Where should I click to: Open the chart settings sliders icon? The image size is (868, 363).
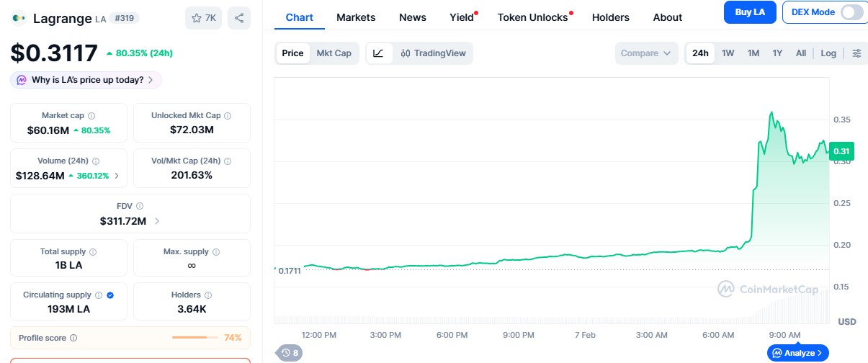856,53
